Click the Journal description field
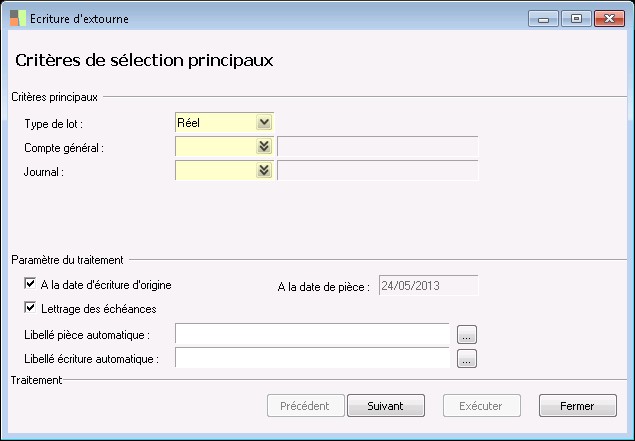The width and height of the screenshot is (635, 441). pyautogui.click(x=377, y=170)
